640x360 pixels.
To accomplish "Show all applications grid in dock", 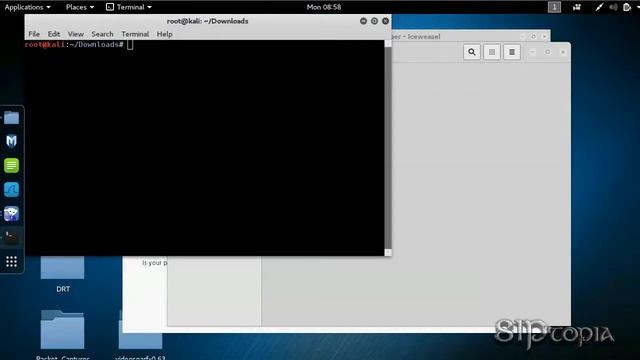I will click(11, 262).
